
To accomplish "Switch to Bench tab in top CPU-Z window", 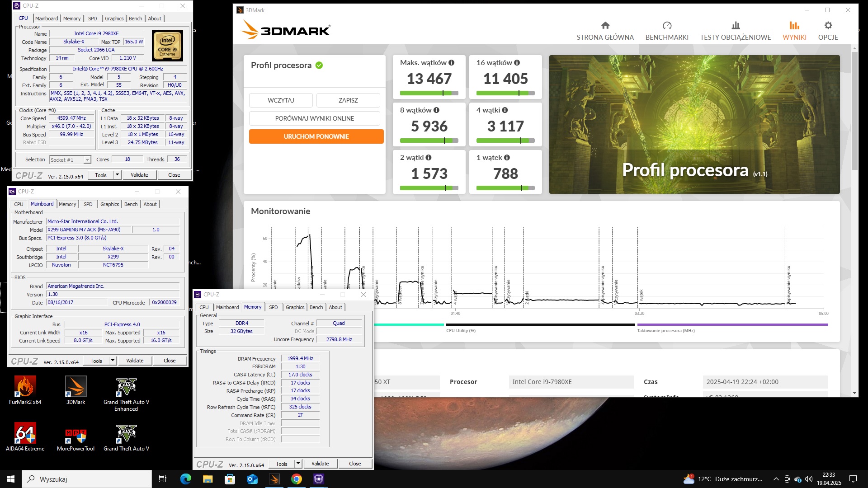I will click(135, 19).
